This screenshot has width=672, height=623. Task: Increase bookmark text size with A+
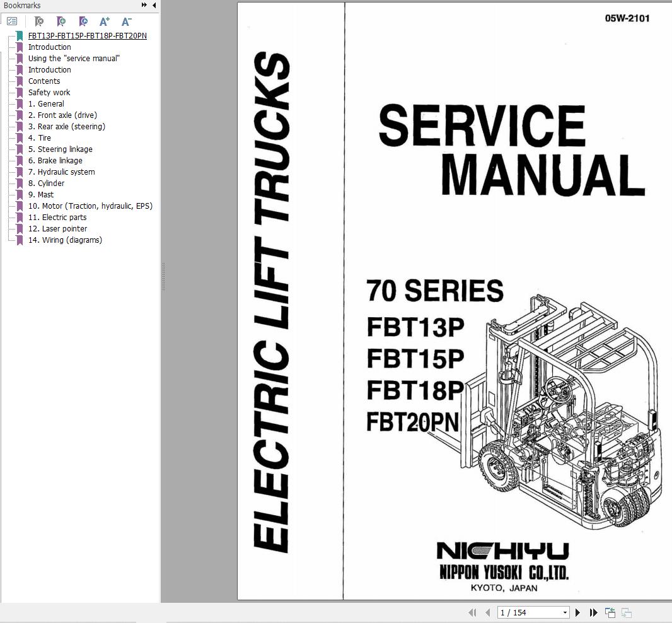105,21
